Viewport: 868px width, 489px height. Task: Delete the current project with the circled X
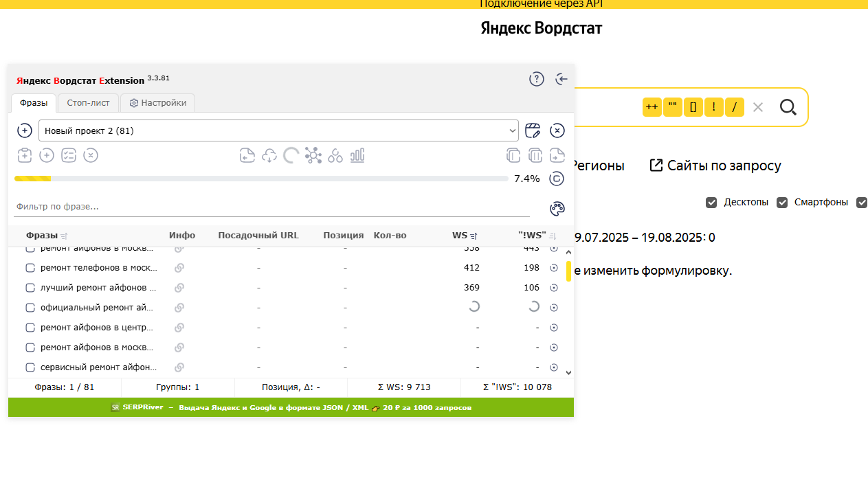click(x=557, y=130)
